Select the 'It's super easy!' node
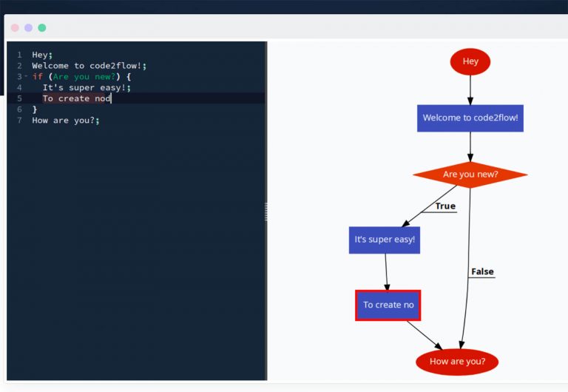Screen dimensions: 568x392 point(384,240)
